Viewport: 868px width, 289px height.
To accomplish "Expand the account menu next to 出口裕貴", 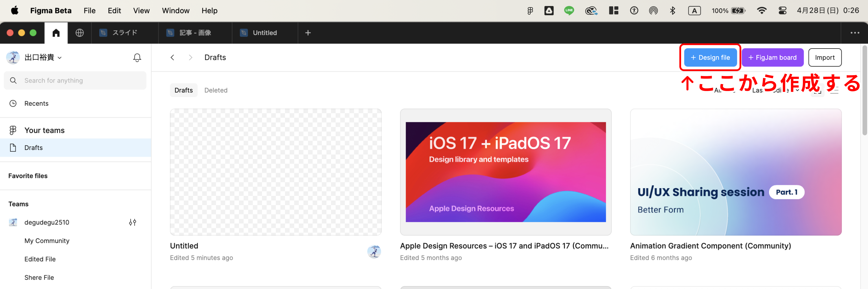I will (60, 58).
